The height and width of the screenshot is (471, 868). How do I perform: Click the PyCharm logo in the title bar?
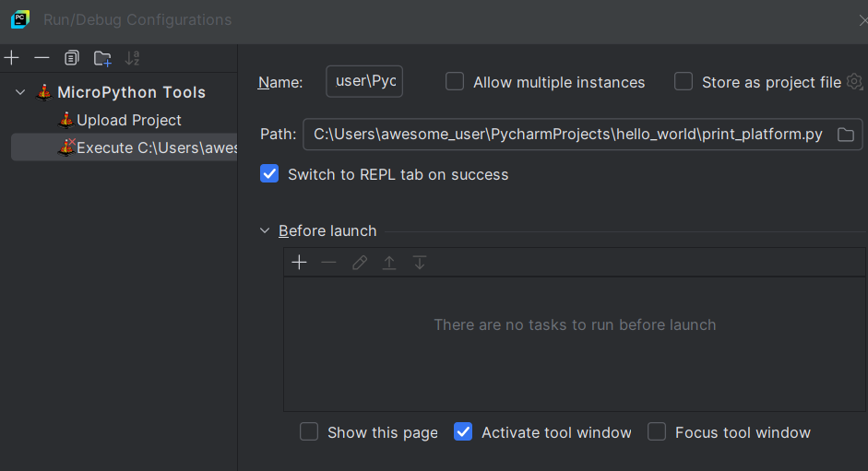click(x=20, y=19)
